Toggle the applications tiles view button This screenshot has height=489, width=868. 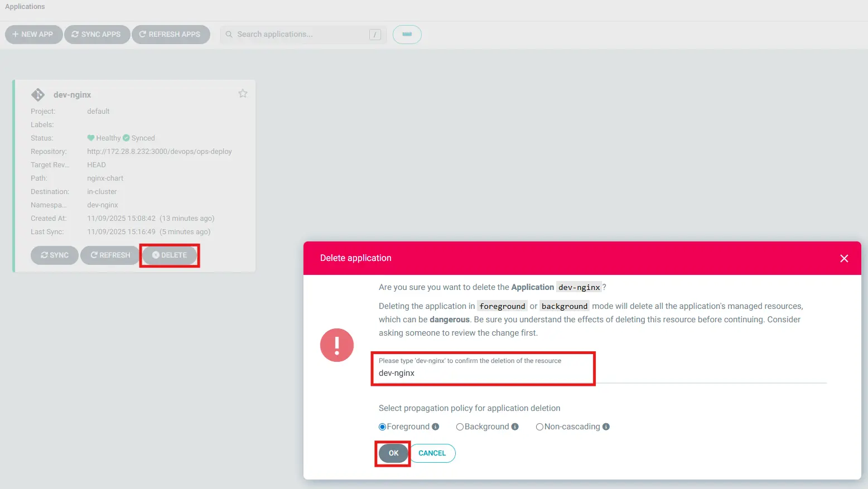(x=407, y=34)
